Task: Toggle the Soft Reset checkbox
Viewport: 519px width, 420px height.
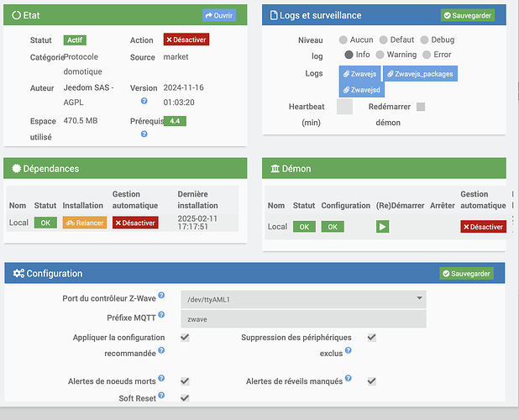Action: 185,397
